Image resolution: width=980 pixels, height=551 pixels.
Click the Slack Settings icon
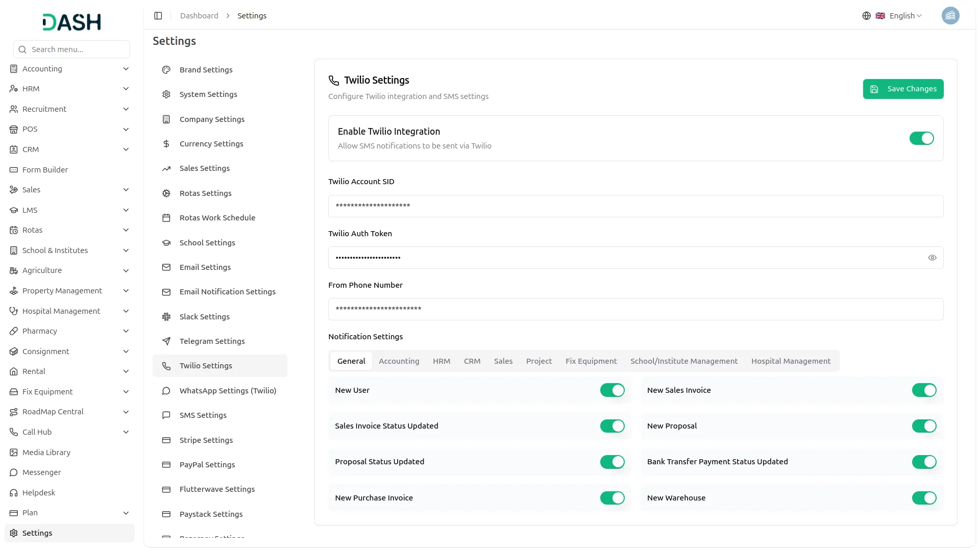click(x=166, y=316)
